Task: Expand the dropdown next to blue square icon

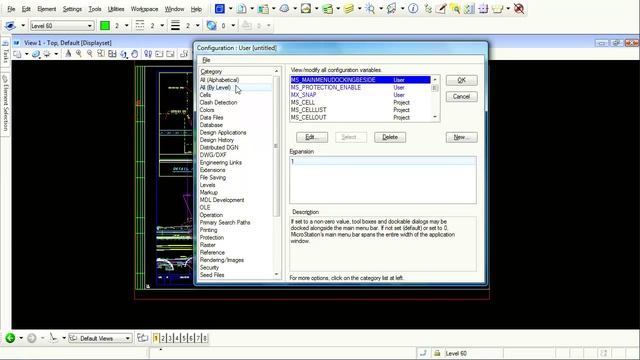Action: pyautogui.click(x=230, y=9)
